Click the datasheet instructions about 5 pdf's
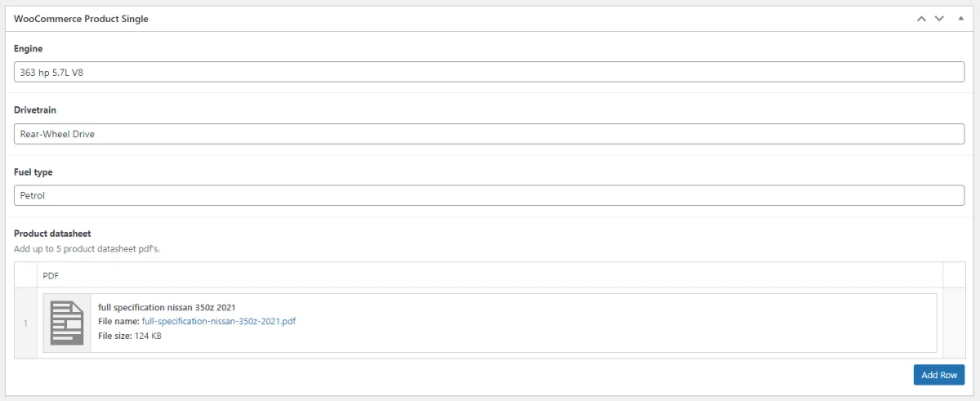The width and height of the screenshot is (980, 401). 87,248
